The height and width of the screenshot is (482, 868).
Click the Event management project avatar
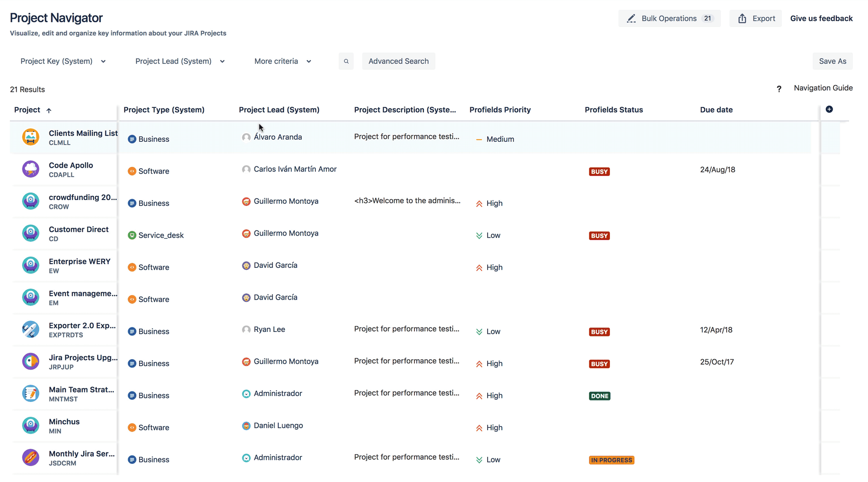(x=30, y=297)
